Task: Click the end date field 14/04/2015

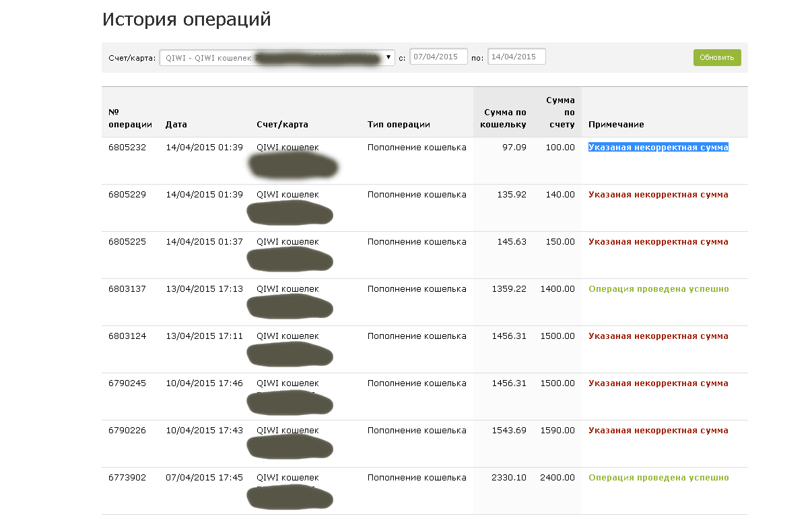Action: [516, 57]
